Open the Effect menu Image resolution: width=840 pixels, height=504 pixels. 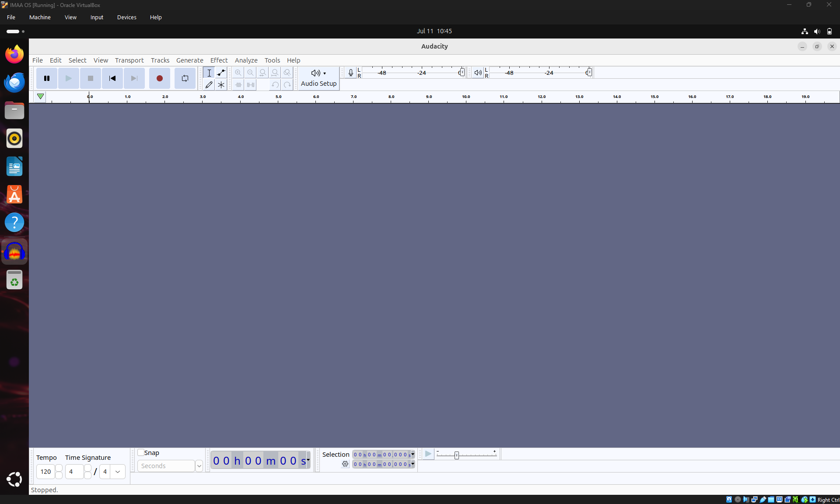219,60
